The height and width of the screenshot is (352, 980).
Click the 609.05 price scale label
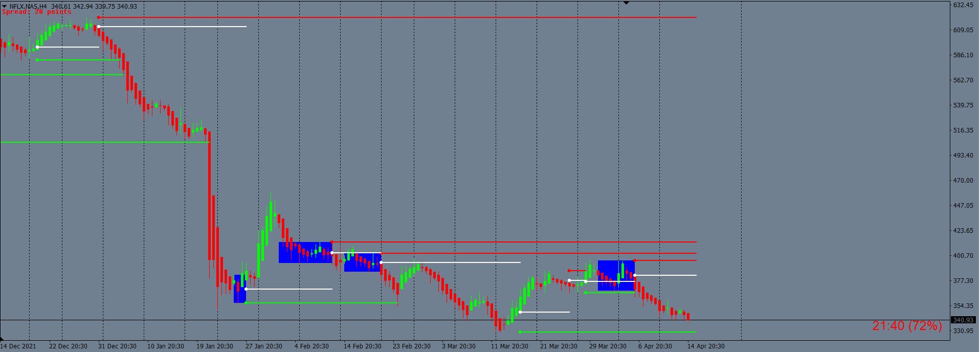(963, 30)
